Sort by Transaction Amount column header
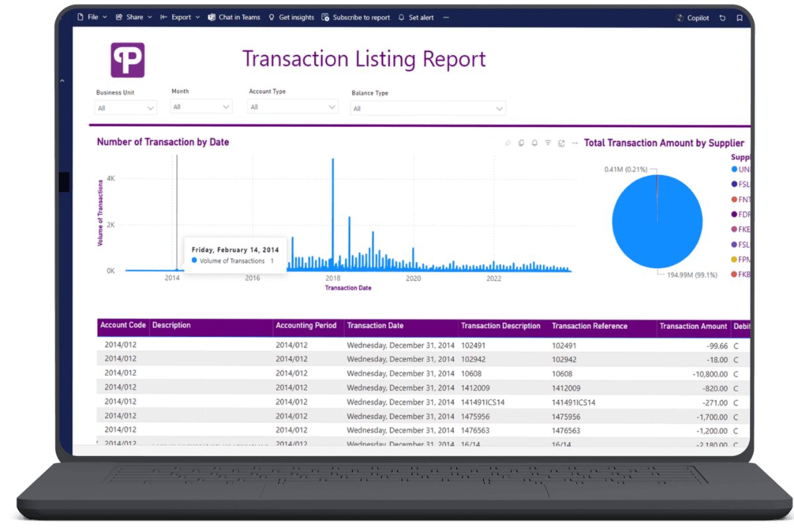The width and height of the screenshot is (794, 532). [x=693, y=326]
